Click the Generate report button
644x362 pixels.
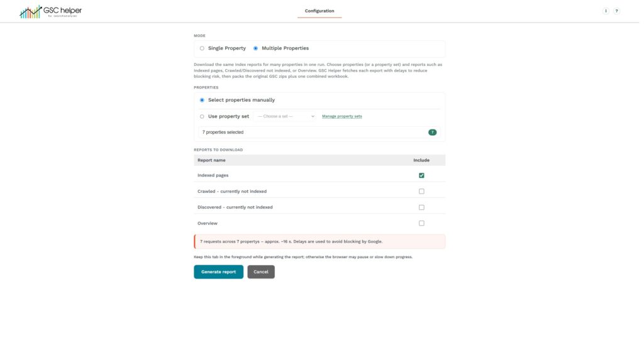click(218, 271)
